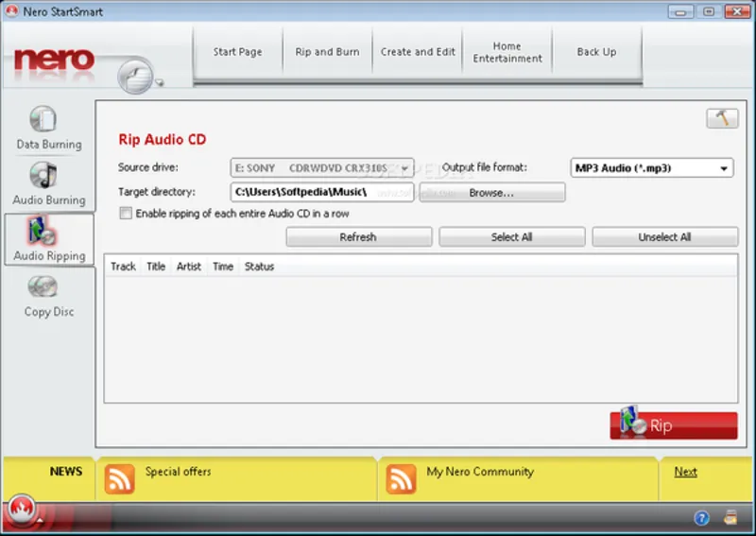
Task: Minimize the Nero StartSmart window
Action: [x=680, y=11]
